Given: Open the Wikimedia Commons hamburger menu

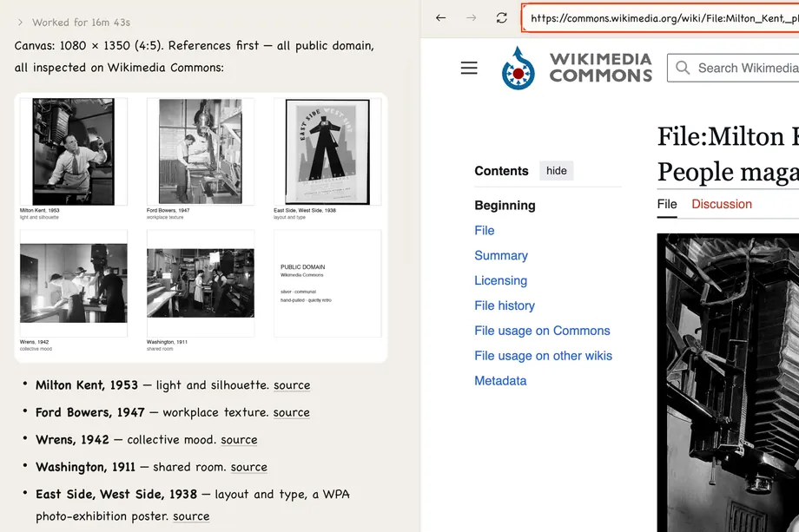Looking at the screenshot, I should pos(469,68).
